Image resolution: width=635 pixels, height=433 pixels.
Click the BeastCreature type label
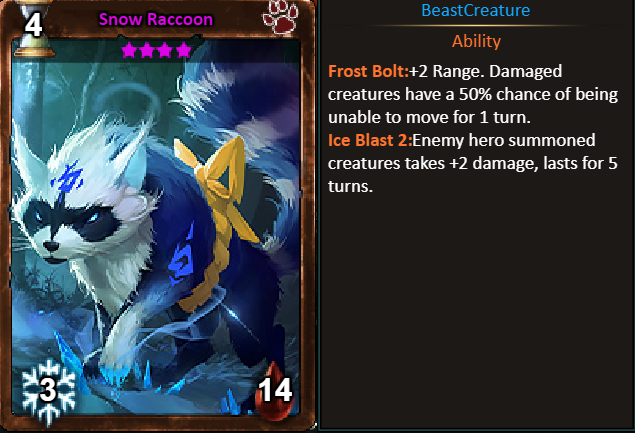(x=475, y=10)
